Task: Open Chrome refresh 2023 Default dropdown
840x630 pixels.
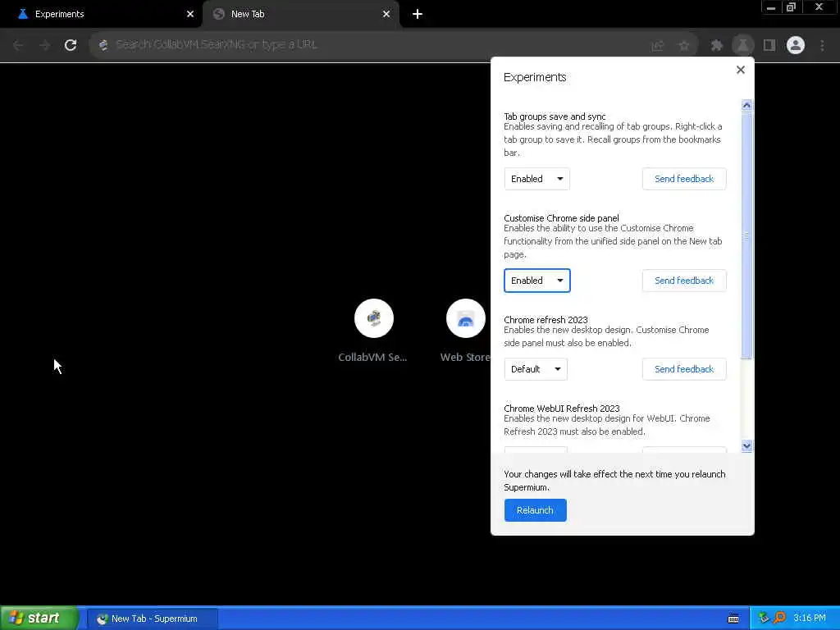Action: coord(536,369)
